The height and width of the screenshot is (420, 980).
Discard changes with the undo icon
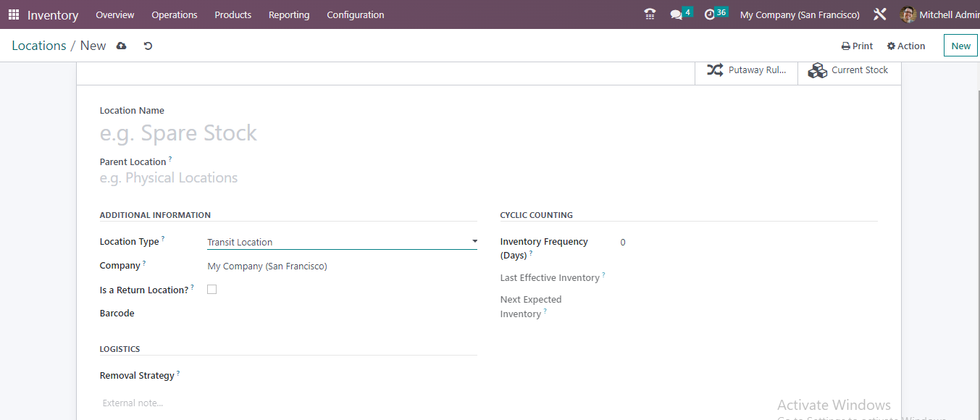pyautogui.click(x=148, y=45)
